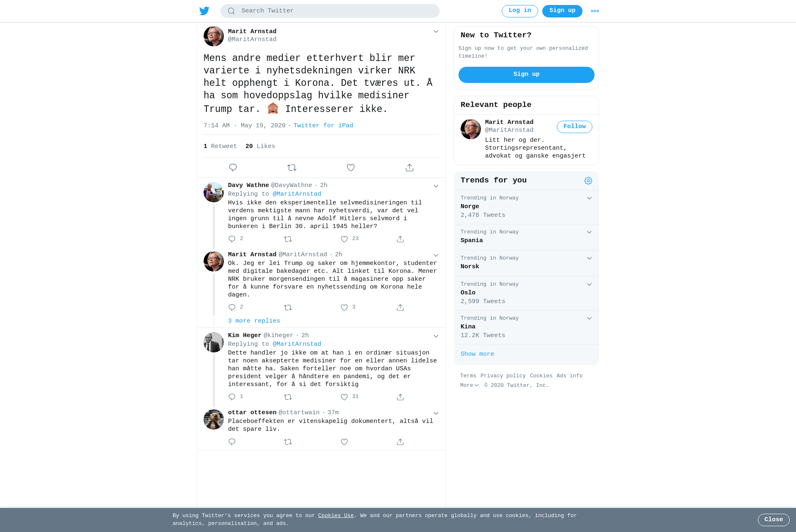796x532 pixels.
Task: Like Davy Wathne's reply with 23 likes
Action: tap(344, 239)
